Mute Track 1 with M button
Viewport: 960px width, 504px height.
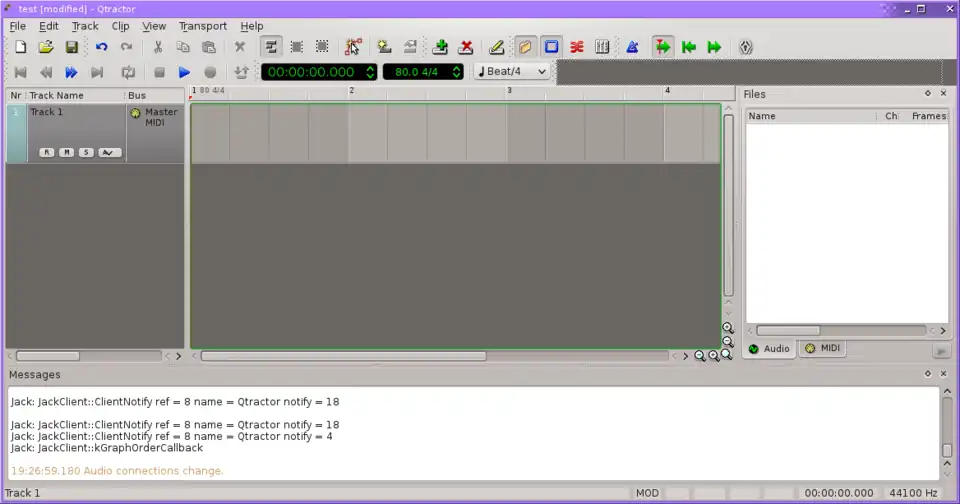click(x=66, y=152)
